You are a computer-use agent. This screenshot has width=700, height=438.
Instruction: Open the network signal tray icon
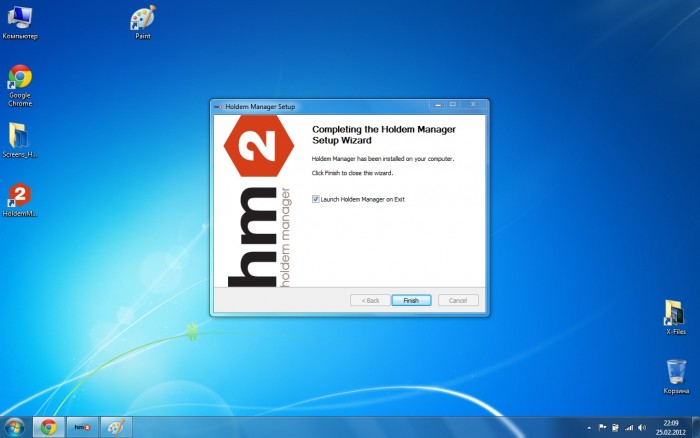click(629, 428)
